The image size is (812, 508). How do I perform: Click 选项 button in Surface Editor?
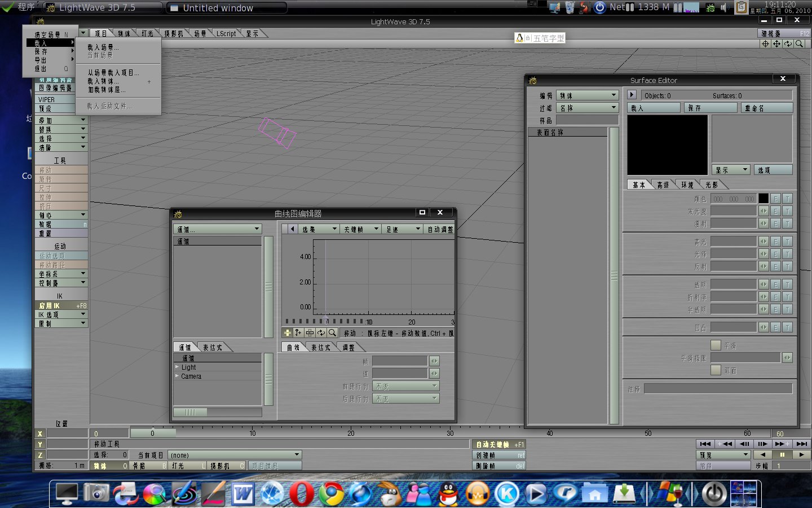(x=773, y=170)
